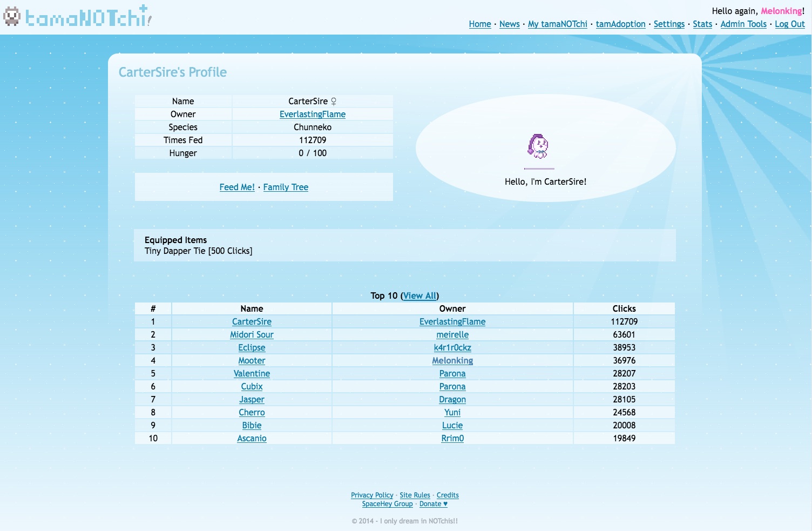Open the News page
Viewport: 812px width, 531px height.
(510, 24)
